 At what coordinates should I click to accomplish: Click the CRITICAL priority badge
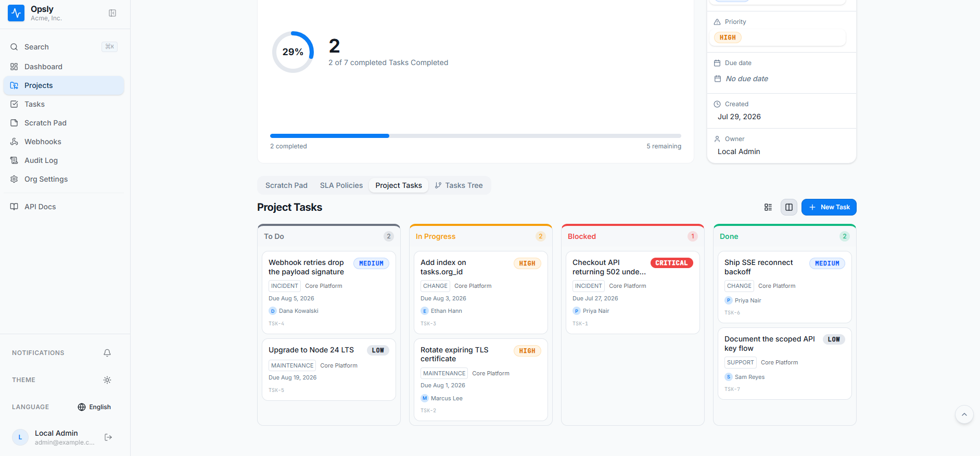coord(671,263)
